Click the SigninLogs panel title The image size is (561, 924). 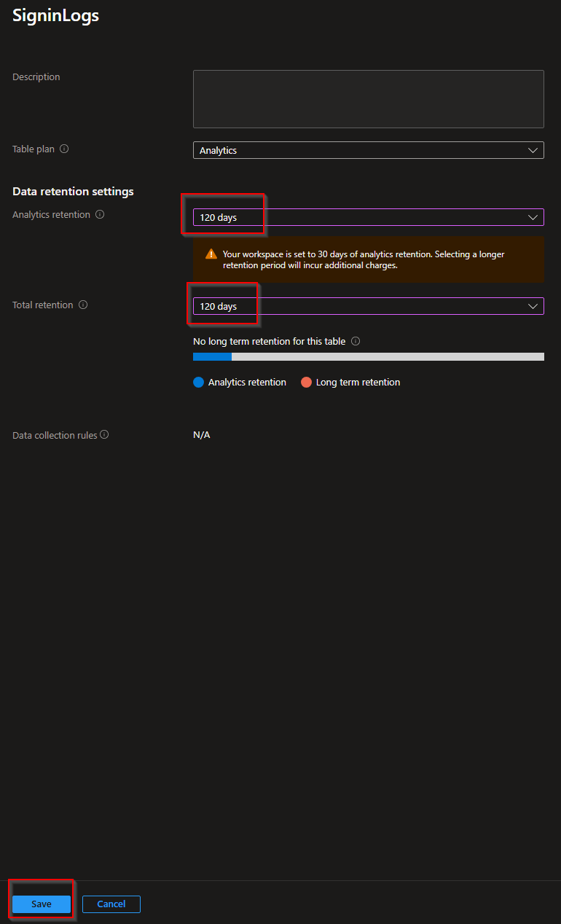55,15
